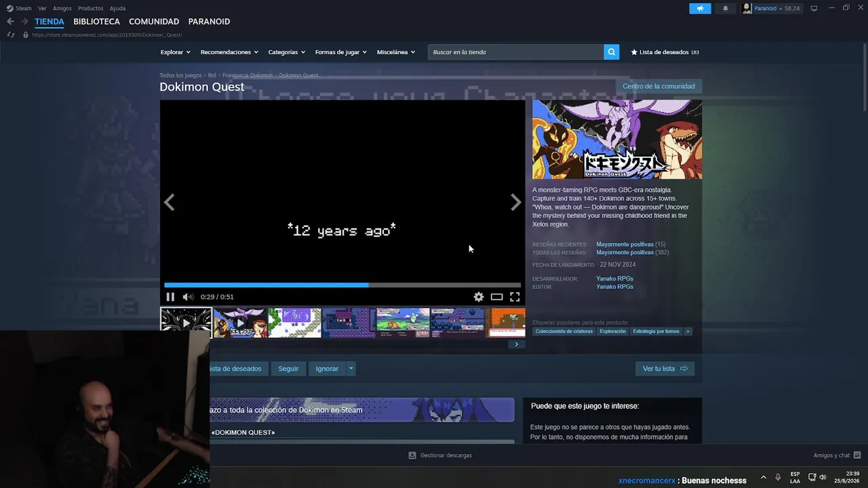Pause the Dokimon Quest trailer
The width and height of the screenshot is (868, 488).
pos(170,297)
